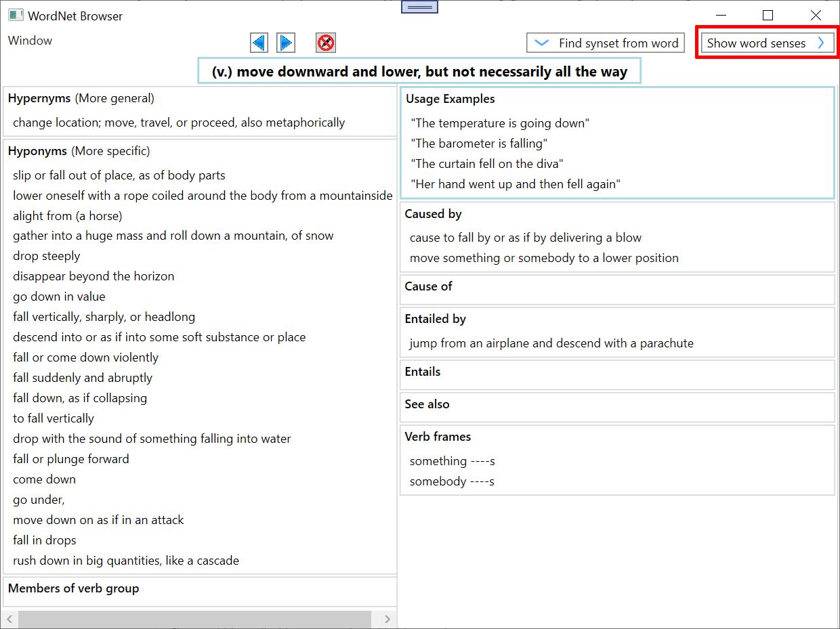This screenshot has width=840, height=629.
Task: Select 'gather into a huge mass' hyponym
Action: [173, 236]
